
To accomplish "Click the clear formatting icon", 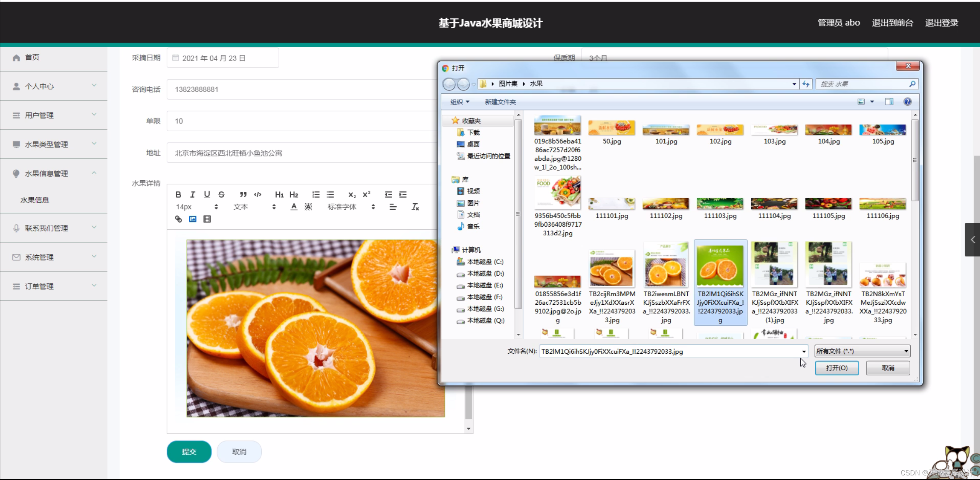I will [415, 207].
